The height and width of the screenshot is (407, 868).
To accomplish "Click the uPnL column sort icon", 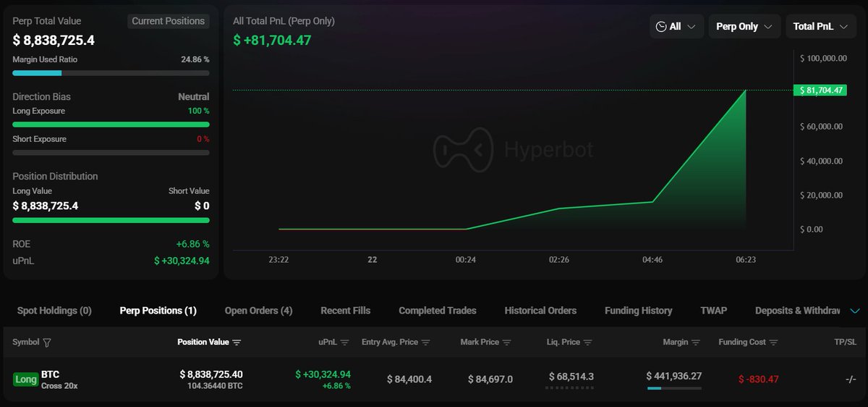I will (x=344, y=343).
